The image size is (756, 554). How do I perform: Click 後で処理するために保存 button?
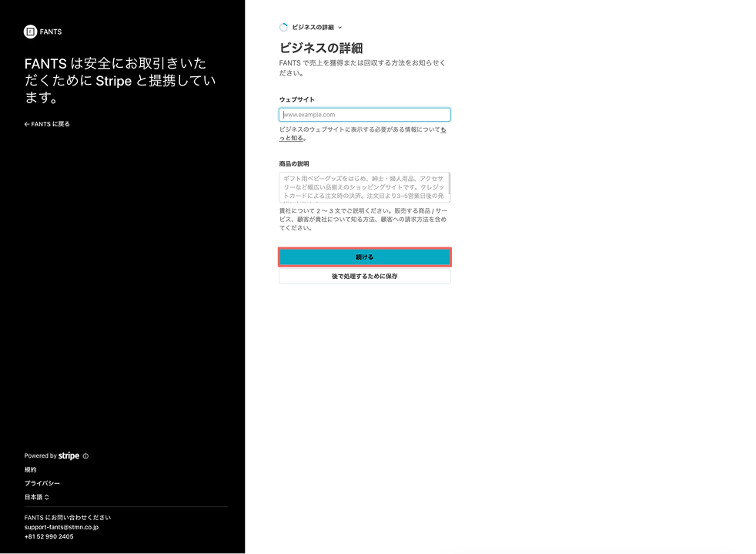pos(364,277)
